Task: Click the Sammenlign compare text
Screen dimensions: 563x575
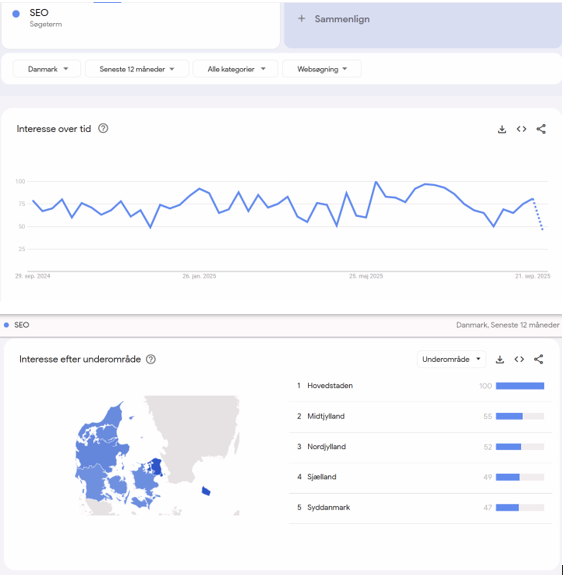Action: point(342,19)
